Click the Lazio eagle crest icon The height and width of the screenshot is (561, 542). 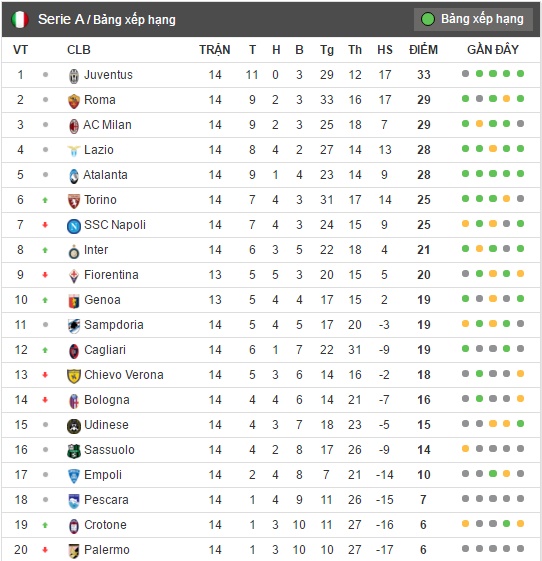74,151
